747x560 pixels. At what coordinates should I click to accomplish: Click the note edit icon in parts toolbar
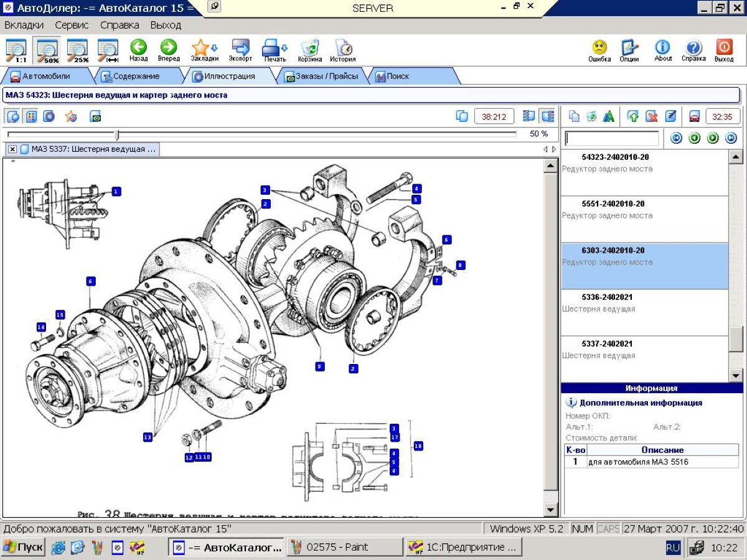point(670,116)
